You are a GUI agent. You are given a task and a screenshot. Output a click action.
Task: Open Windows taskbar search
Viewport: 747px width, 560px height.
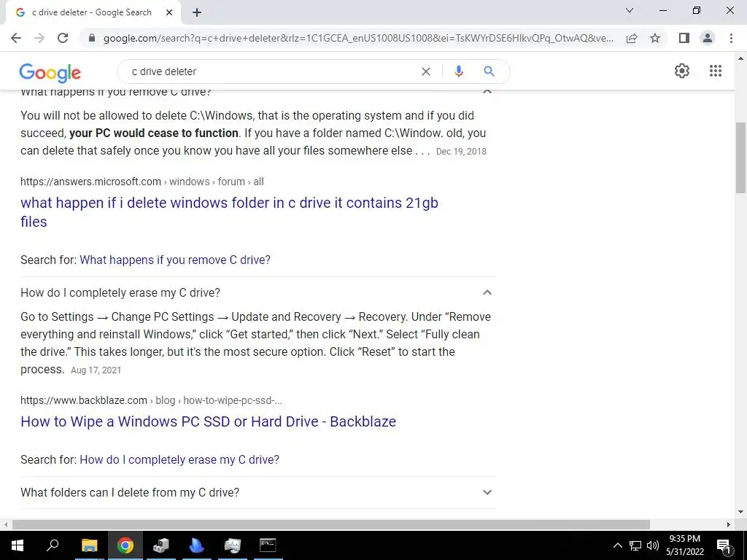tap(53, 545)
